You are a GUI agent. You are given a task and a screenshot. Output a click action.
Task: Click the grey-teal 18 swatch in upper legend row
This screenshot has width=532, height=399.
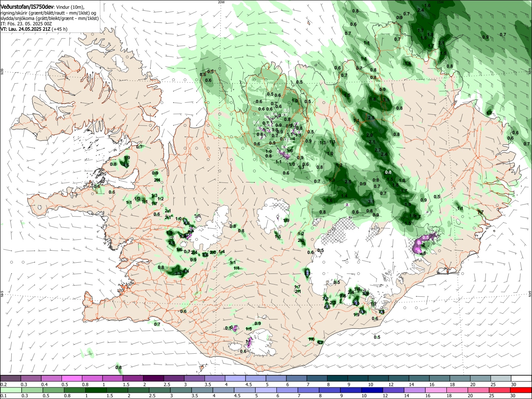tap(460, 378)
